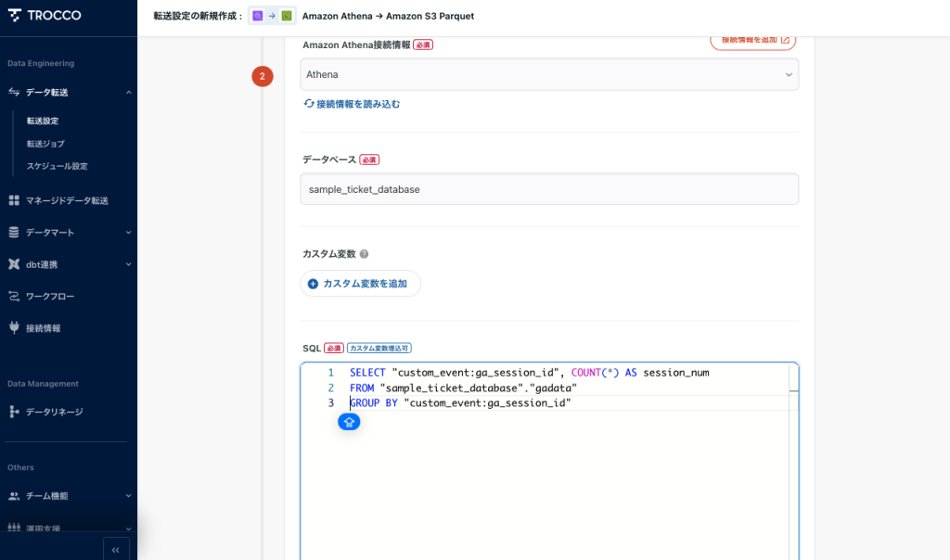Image resolution: width=950 pixels, height=560 pixels.
Task: Click the データベース input field
Action: click(x=549, y=189)
